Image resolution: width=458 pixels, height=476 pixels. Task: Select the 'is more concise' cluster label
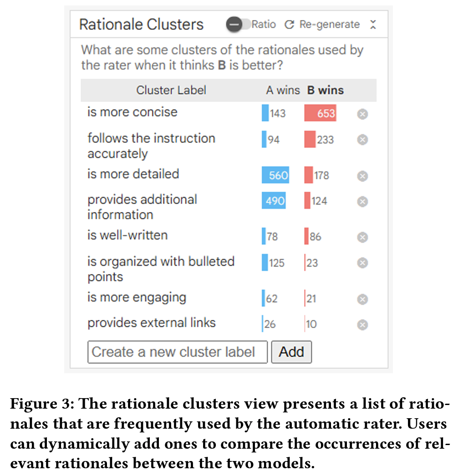click(x=132, y=112)
